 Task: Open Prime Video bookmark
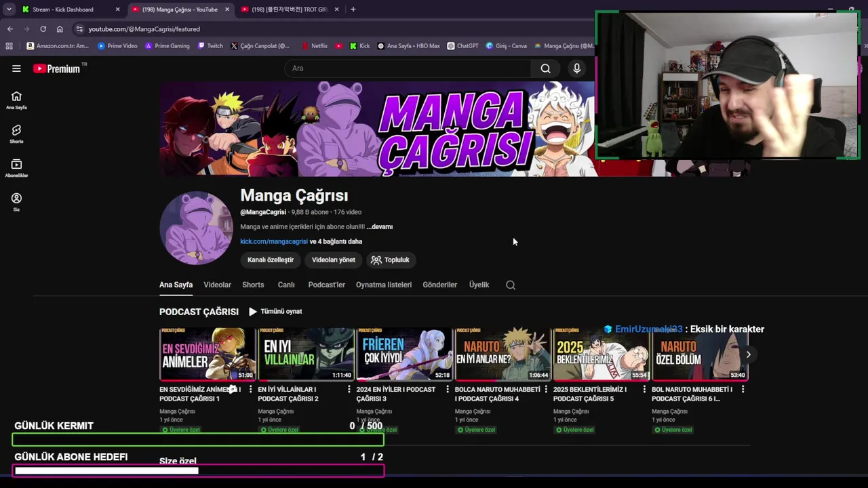click(117, 46)
